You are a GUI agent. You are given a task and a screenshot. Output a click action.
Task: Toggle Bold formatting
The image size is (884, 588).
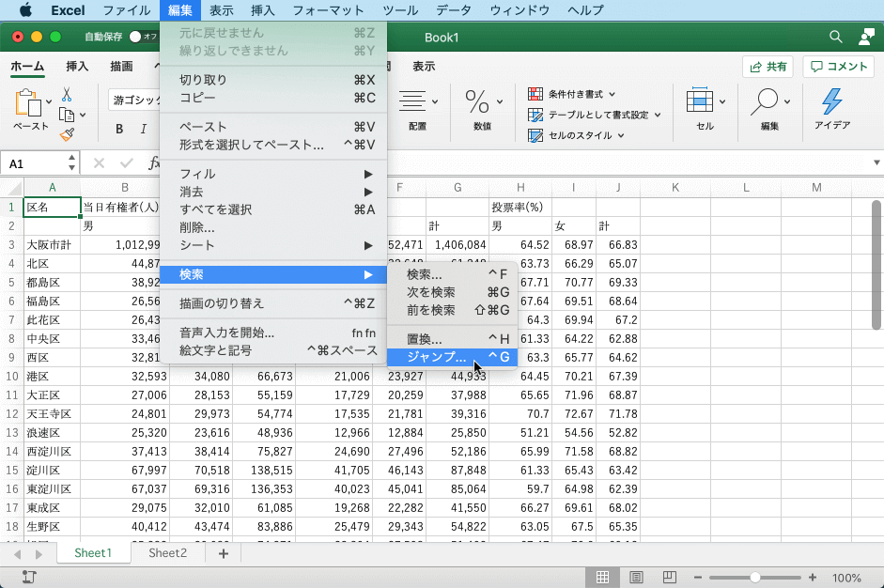click(119, 129)
